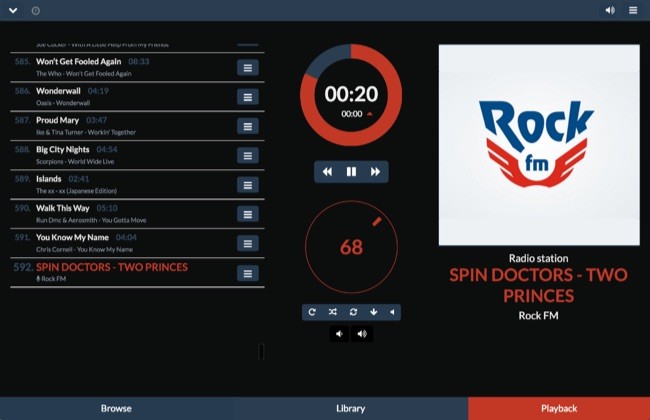Viewport: 650px width, 420px height.
Task: Open the sleep timer clock icon
Action: click(36, 11)
